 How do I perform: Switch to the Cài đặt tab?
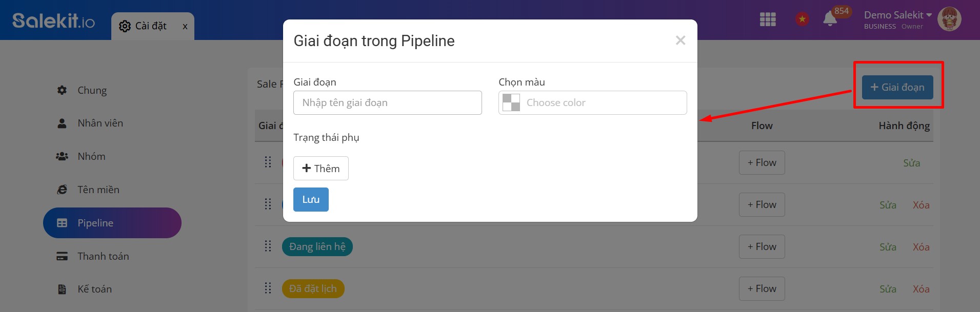click(x=149, y=26)
